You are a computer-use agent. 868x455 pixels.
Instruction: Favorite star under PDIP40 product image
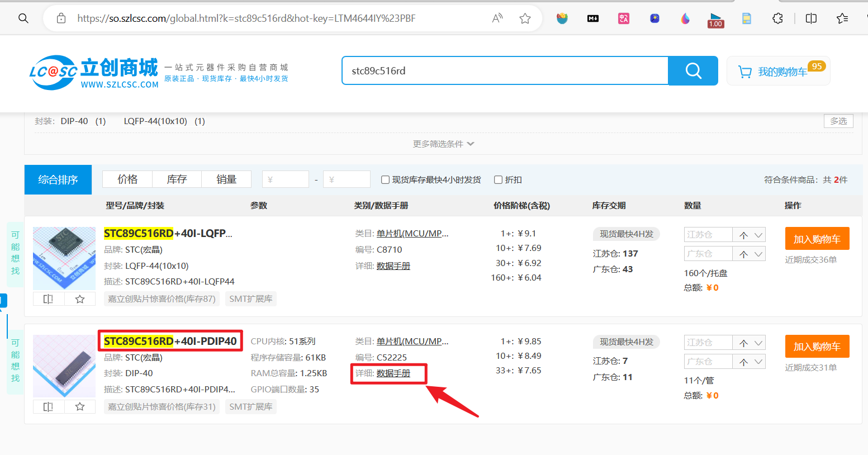coord(80,406)
